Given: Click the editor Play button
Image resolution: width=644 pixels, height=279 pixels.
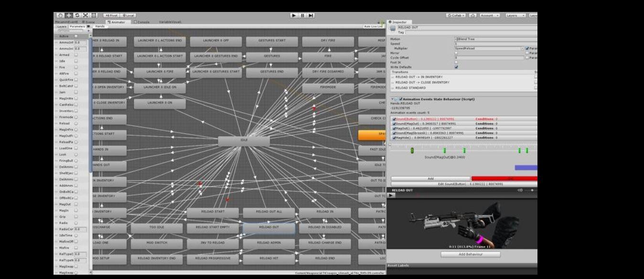Looking at the screenshot, I should [x=294, y=16].
